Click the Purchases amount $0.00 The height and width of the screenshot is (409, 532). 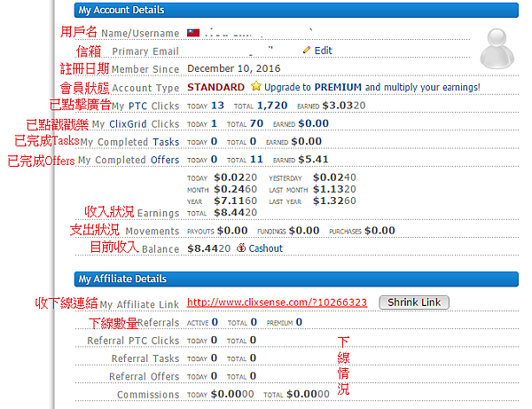pos(379,231)
